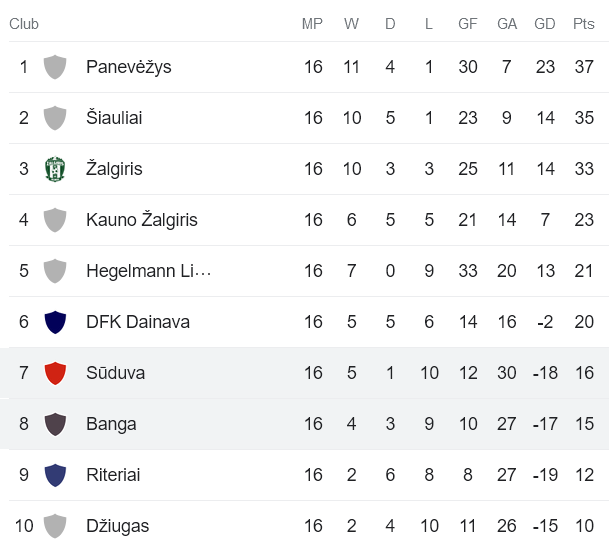Click the Pts column header

(583, 24)
